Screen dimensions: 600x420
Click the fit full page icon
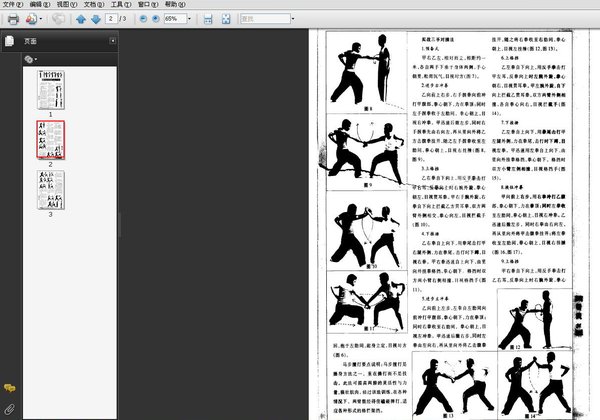click(226, 19)
